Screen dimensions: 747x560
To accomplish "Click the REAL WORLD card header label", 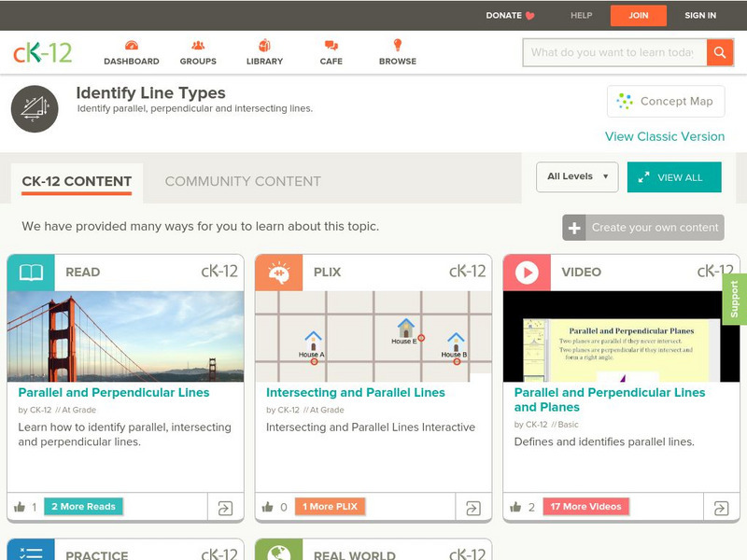I will pyautogui.click(x=355, y=555).
